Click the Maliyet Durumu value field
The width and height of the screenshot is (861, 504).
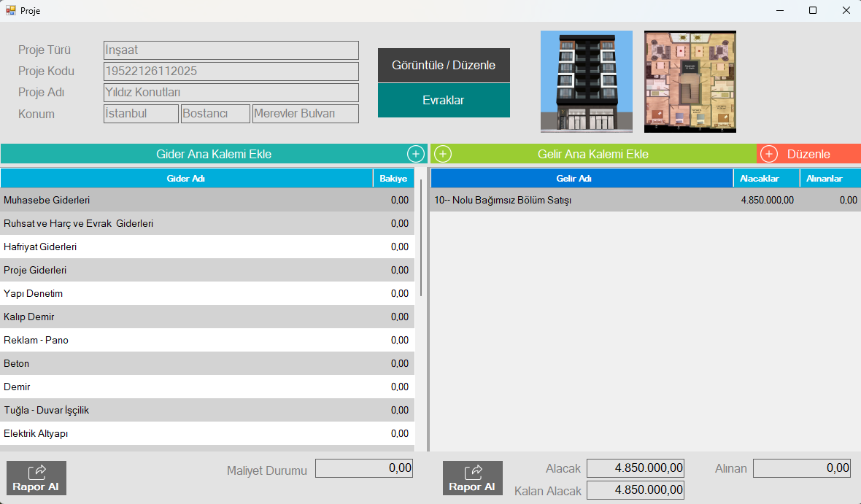pos(364,469)
